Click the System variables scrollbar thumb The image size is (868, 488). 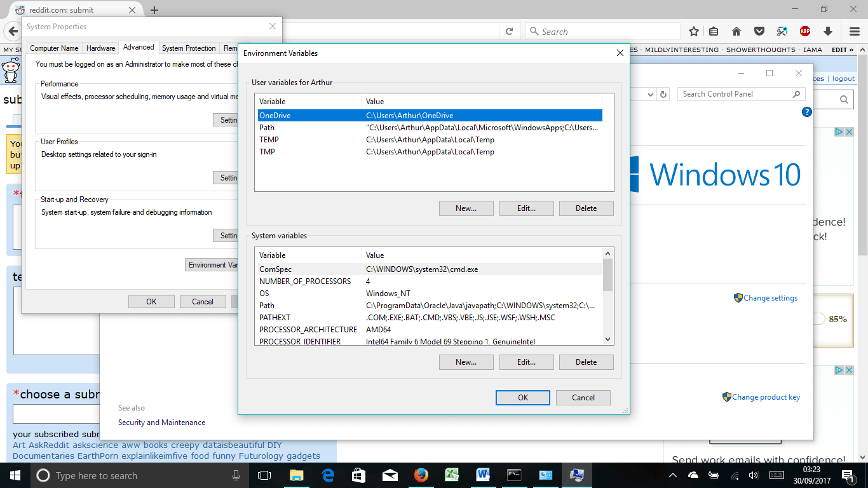tap(607, 275)
